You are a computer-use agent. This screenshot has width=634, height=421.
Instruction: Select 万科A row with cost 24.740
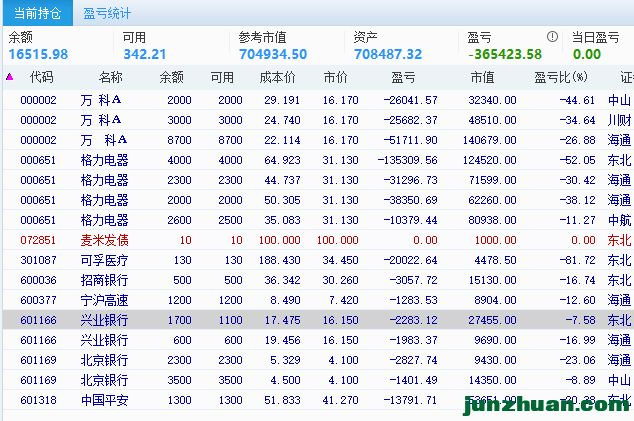tap(318, 120)
